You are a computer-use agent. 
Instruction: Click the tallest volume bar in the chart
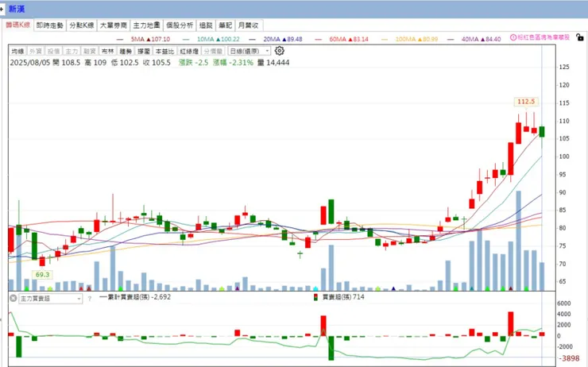[x=518, y=241]
